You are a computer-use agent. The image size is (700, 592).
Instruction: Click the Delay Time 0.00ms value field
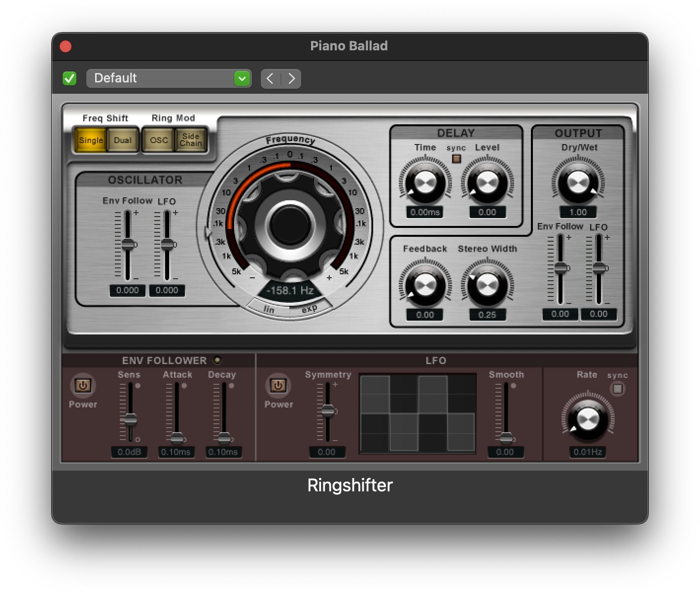click(425, 212)
